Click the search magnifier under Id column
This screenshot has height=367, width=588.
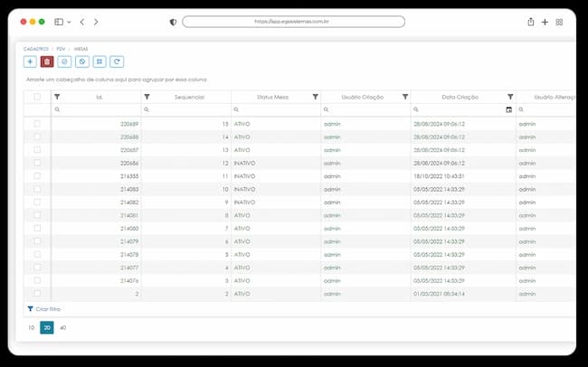(x=57, y=109)
